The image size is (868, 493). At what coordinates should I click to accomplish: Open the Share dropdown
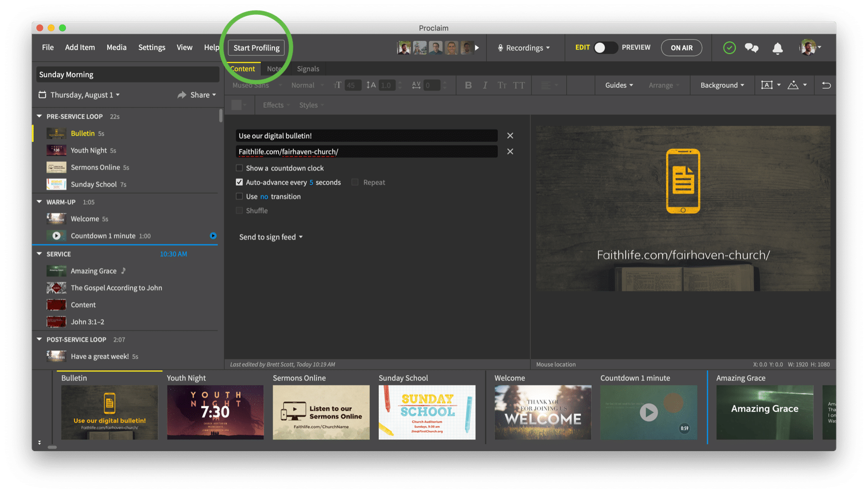pos(197,95)
